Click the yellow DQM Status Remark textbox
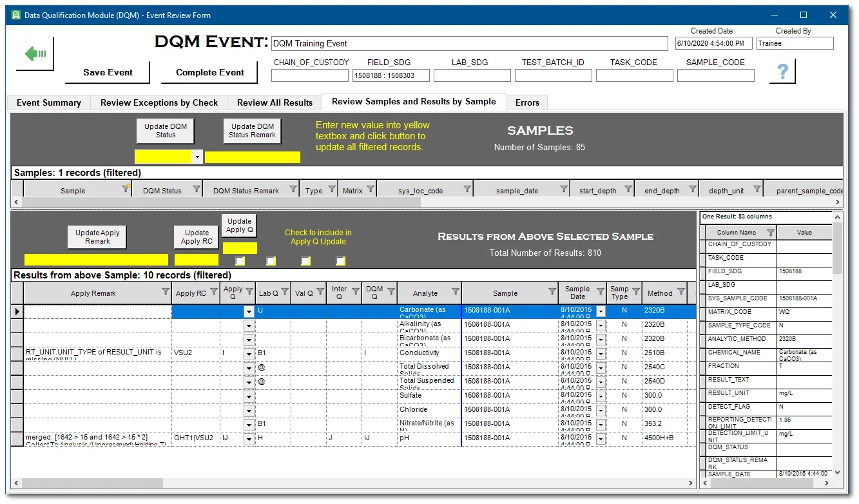Screen dimensions: 859x504 253,157
